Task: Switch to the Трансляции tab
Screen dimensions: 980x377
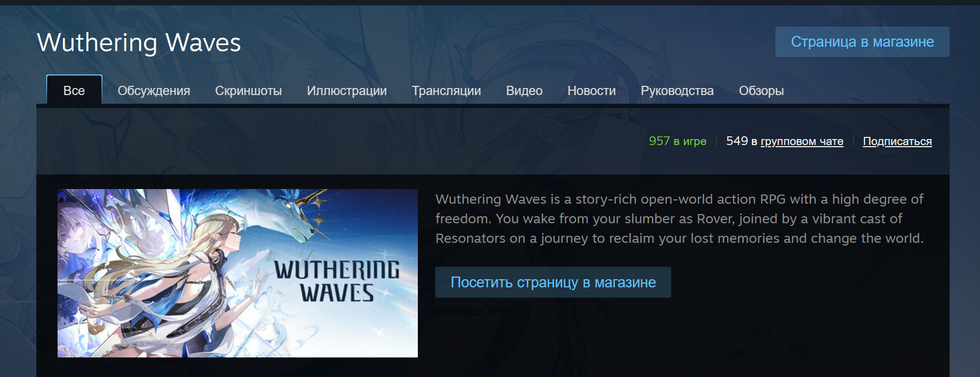Action: coord(447,91)
